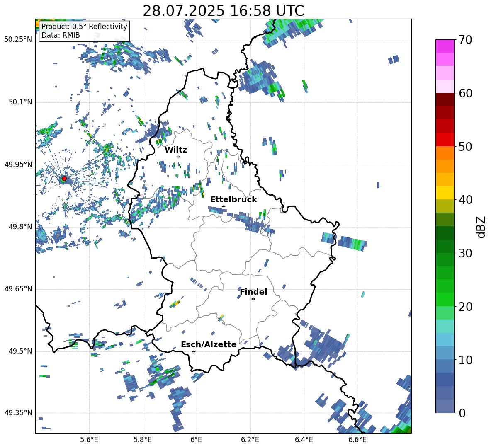Click the title 28.07.2025 16:58 UTC

pos(223,11)
